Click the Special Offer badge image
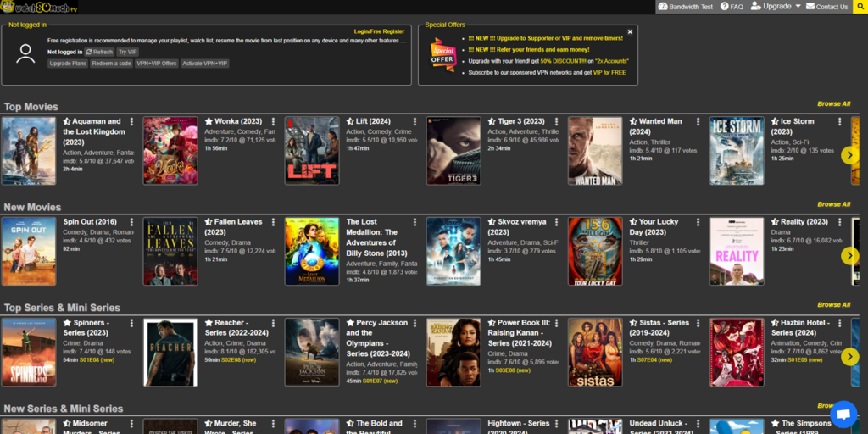Viewport: 868px width, 434px height. click(x=442, y=54)
